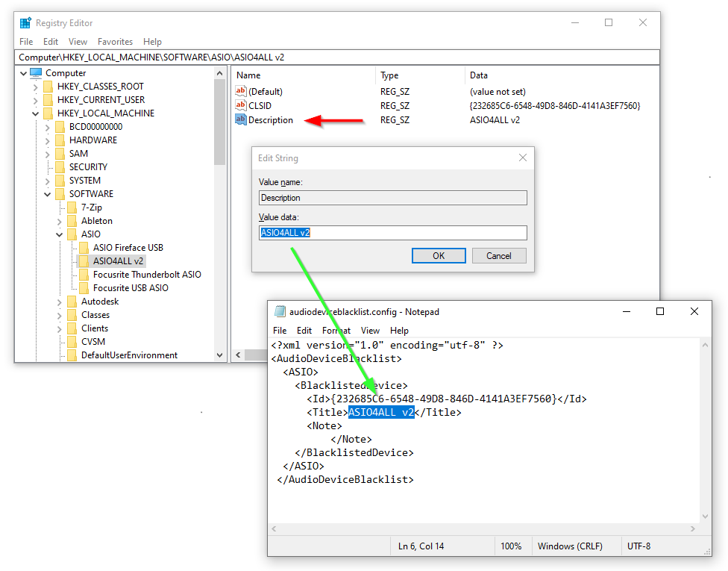The image size is (728, 571).
Task: Open the Favorites menu in Registry Editor
Action: tap(115, 42)
